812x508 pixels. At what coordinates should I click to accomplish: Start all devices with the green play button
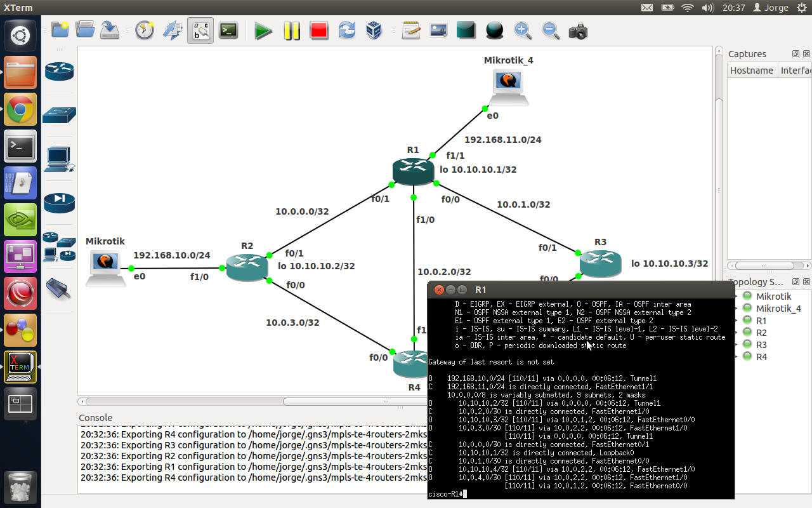263,30
